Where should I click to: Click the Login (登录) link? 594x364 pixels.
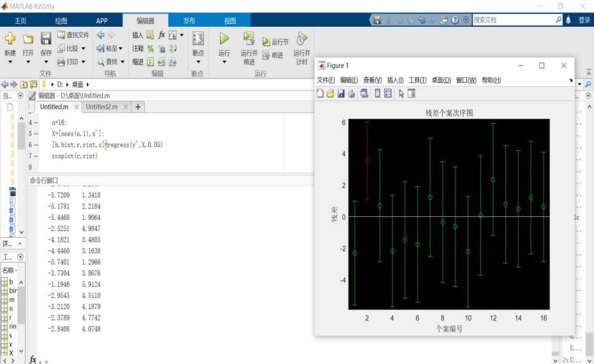point(584,20)
